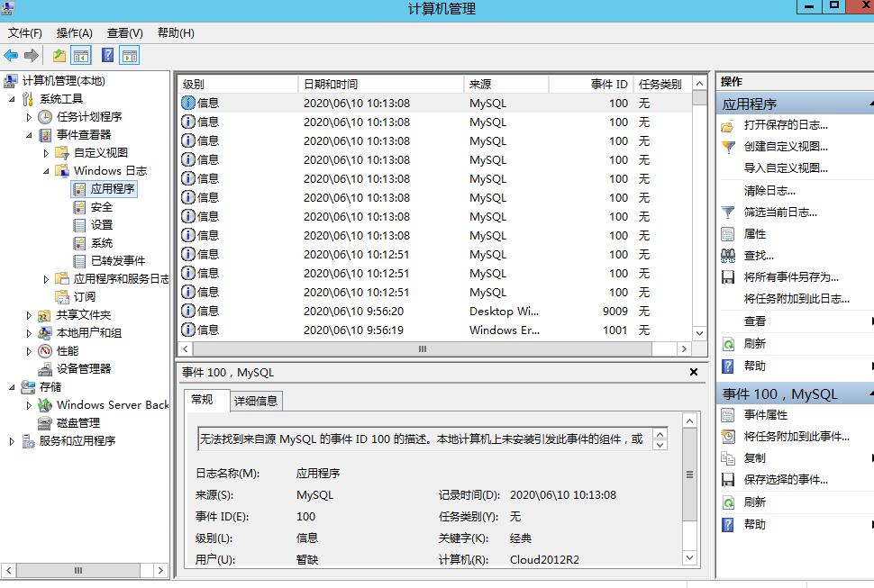Click the Forward arrow toolbar icon

32,55
